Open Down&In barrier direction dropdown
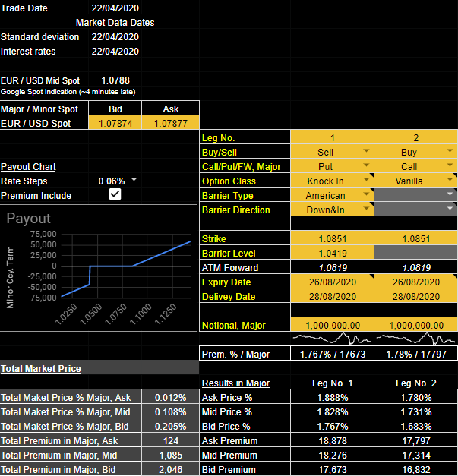Image resolution: width=458 pixels, height=476 pixels. coord(367,210)
